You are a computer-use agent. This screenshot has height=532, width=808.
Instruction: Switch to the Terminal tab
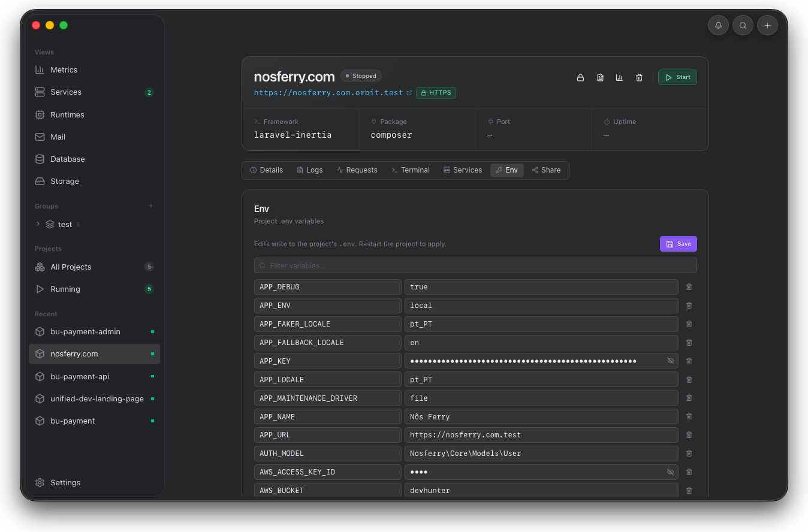coord(411,170)
